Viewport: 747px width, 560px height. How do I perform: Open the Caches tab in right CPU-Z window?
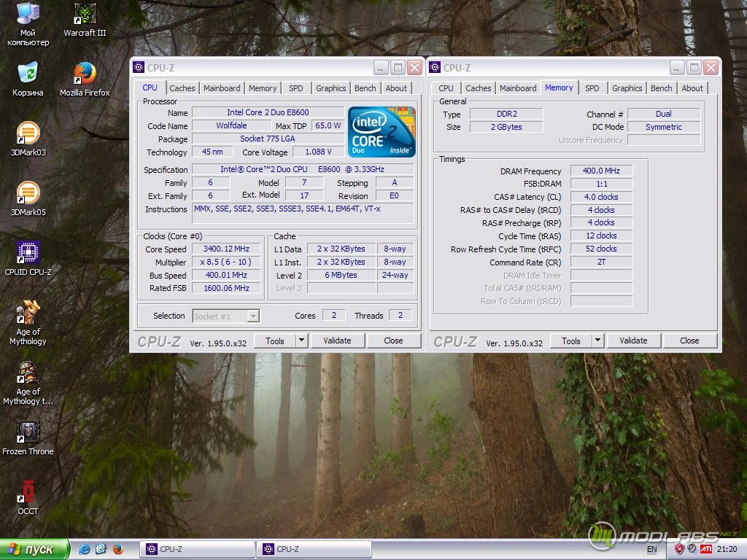click(x=479, y=88)
